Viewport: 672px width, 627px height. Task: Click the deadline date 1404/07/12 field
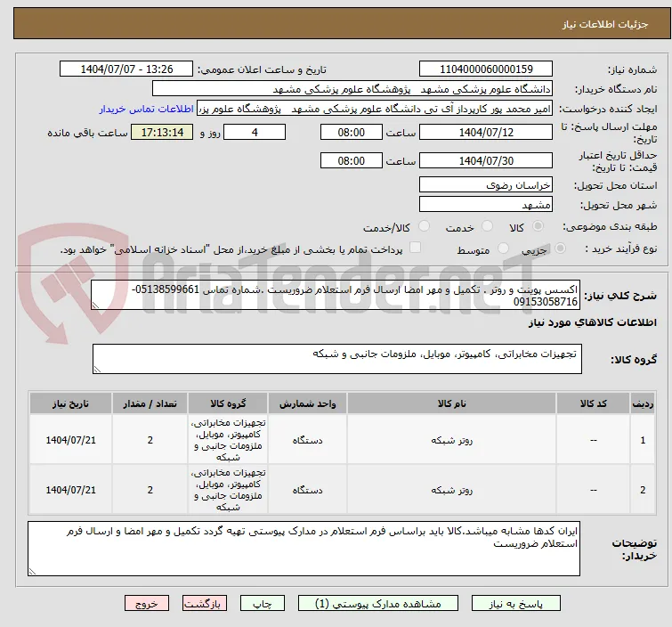click(x=486, y=132)
